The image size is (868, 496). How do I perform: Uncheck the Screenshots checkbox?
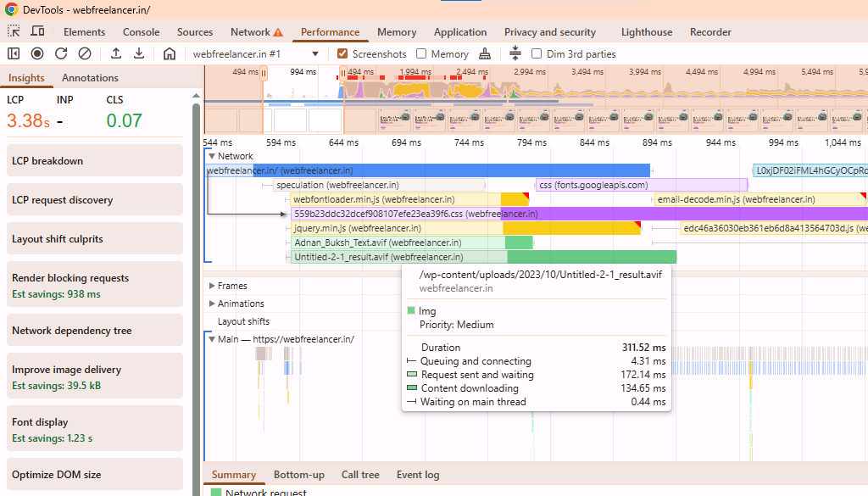[x=342, y=53]
